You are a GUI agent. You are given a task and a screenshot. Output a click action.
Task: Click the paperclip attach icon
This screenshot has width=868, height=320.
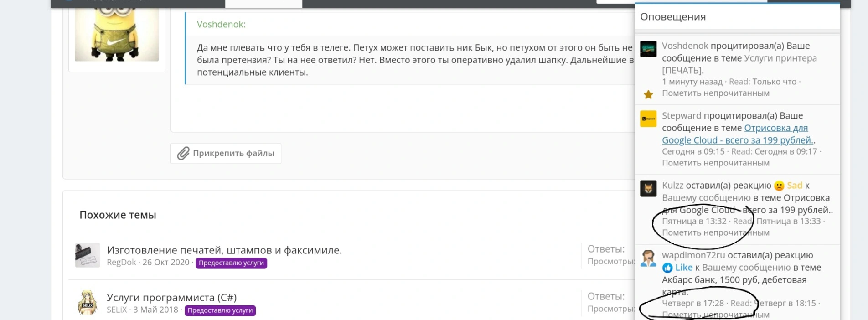point(183,153)
